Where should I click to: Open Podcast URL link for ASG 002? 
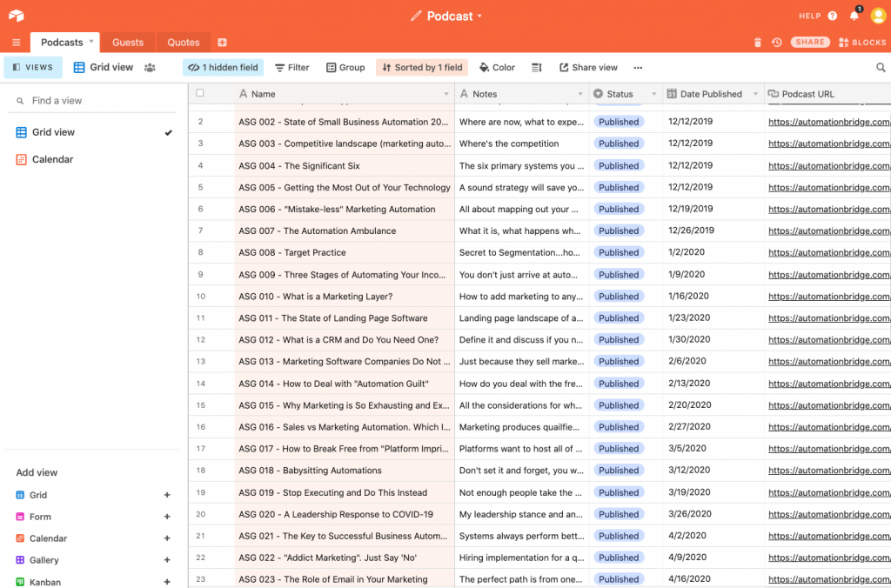[829, 122]
